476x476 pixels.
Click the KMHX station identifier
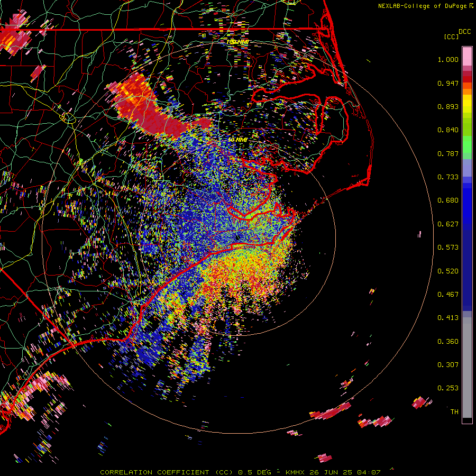point(296,472)
